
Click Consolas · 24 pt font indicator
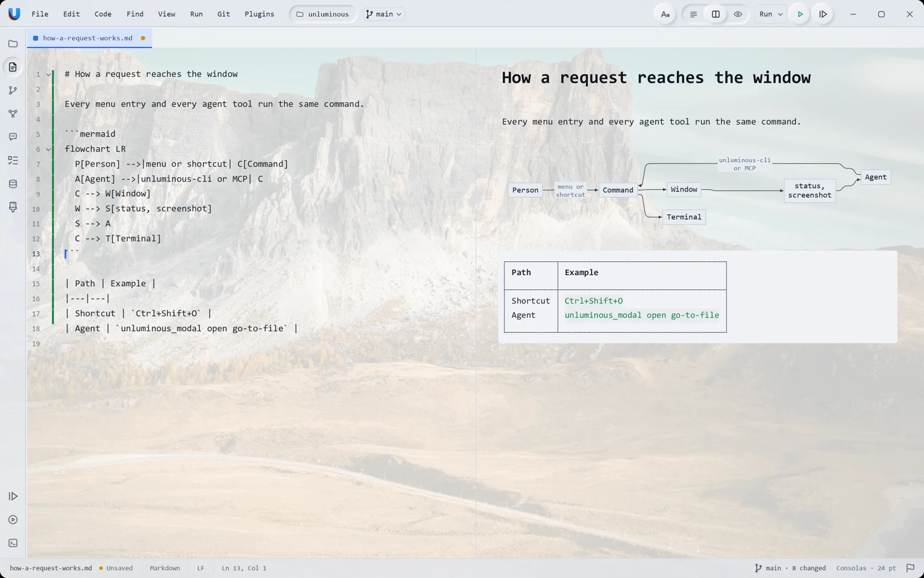[866, 568]
